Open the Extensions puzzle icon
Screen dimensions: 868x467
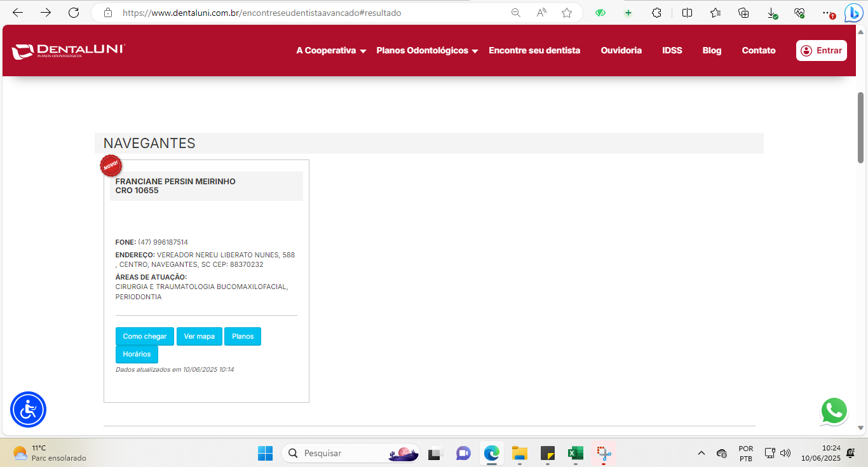(x=657, y=13)
